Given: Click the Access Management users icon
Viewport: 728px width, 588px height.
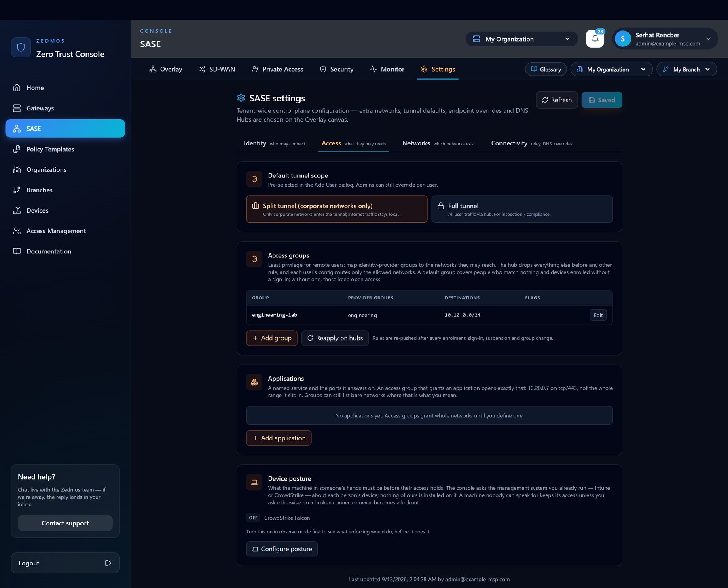Looking at the screenshot, I should (x=17, y=231).
